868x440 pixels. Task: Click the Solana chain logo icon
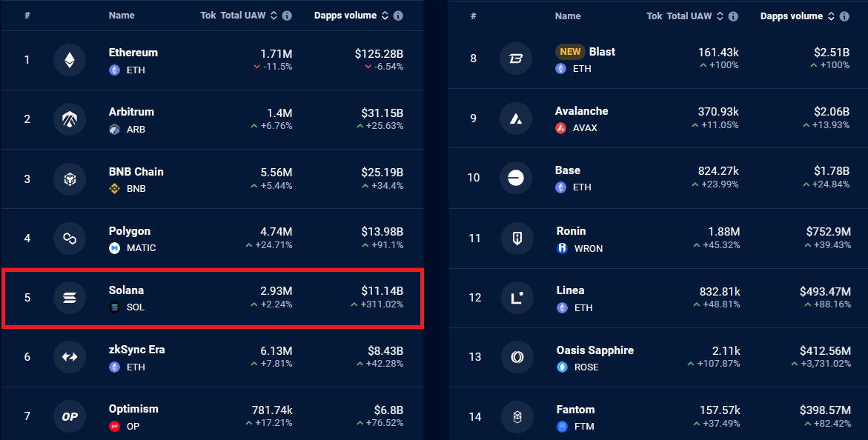point(70,298)
